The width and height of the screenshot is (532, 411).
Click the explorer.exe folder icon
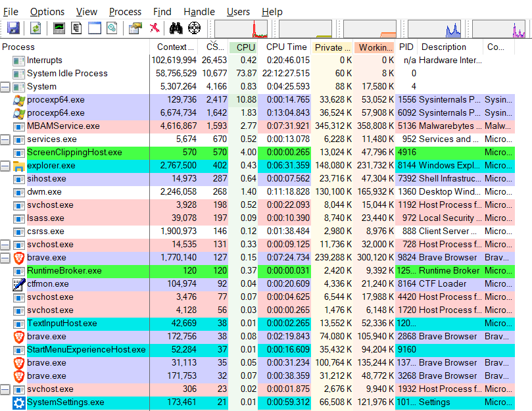pyautogui.click(x=18, y=166)
